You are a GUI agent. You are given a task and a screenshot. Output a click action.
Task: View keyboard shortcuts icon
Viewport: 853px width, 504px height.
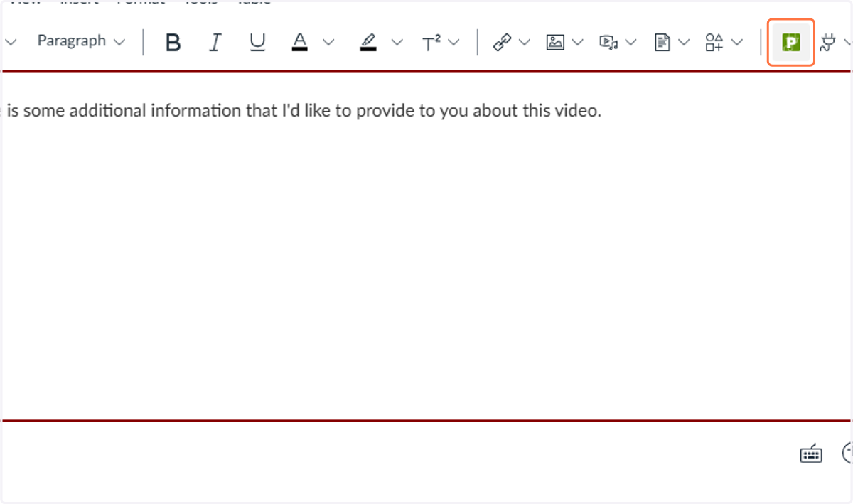pyautogui.click(x=811, y=454)
